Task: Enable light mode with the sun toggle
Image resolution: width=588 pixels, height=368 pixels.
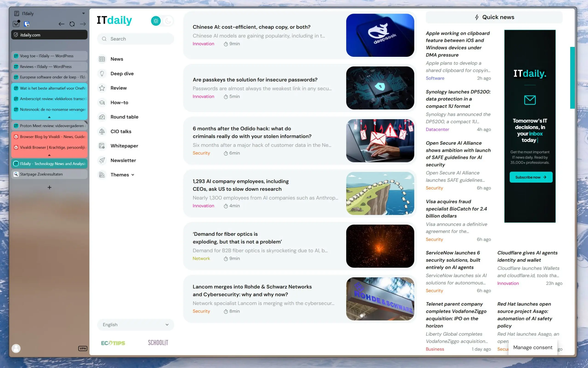Action: [156, 21]
